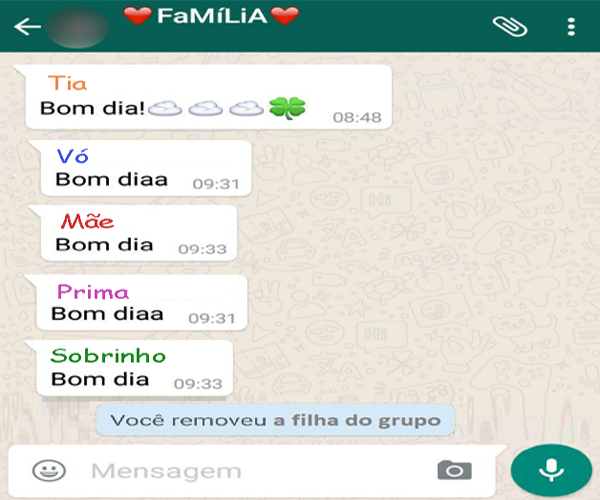Tap the back arrow
This screenshot has width=600, height=500.
28,27
